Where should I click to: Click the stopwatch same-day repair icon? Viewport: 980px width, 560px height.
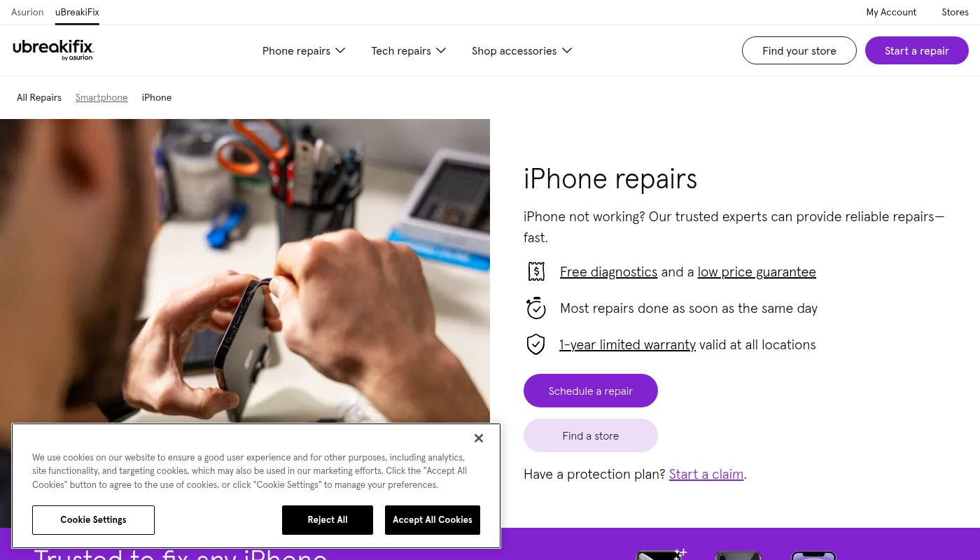coord(536,308)
